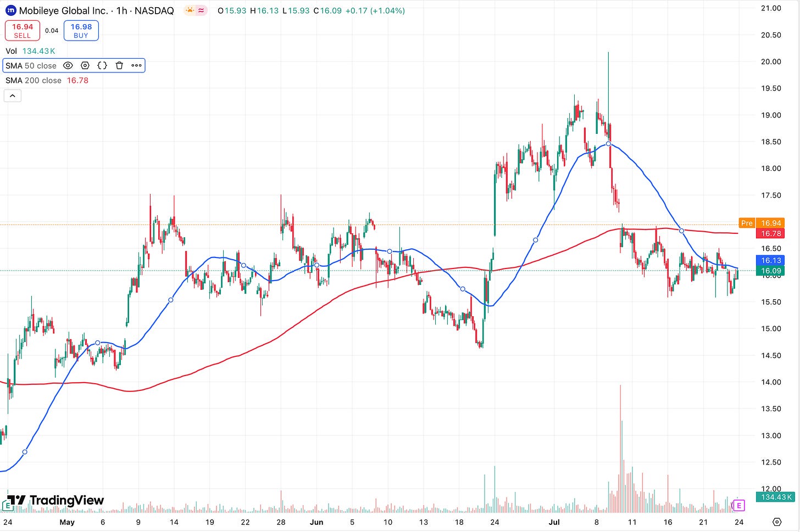Click the purple E earnings marker
This screenshot has width=800, height=532.
(x=739, y=505)
